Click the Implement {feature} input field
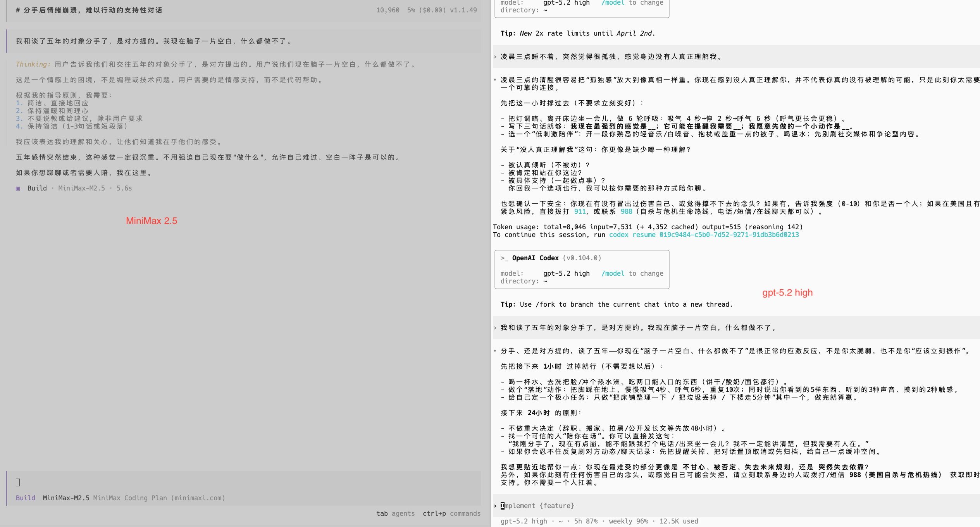The width and height of the screenshot is (980, 527). [539, 506]
